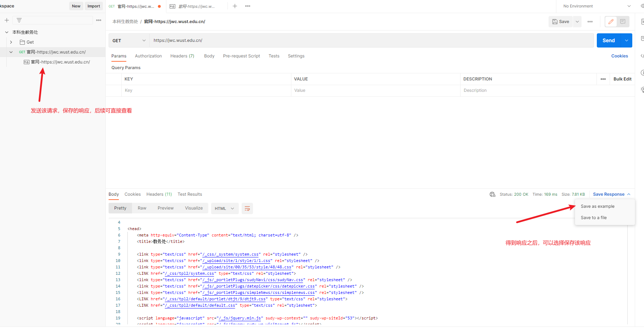Open the Send button dropdown arrow

[x=627, y=40]
